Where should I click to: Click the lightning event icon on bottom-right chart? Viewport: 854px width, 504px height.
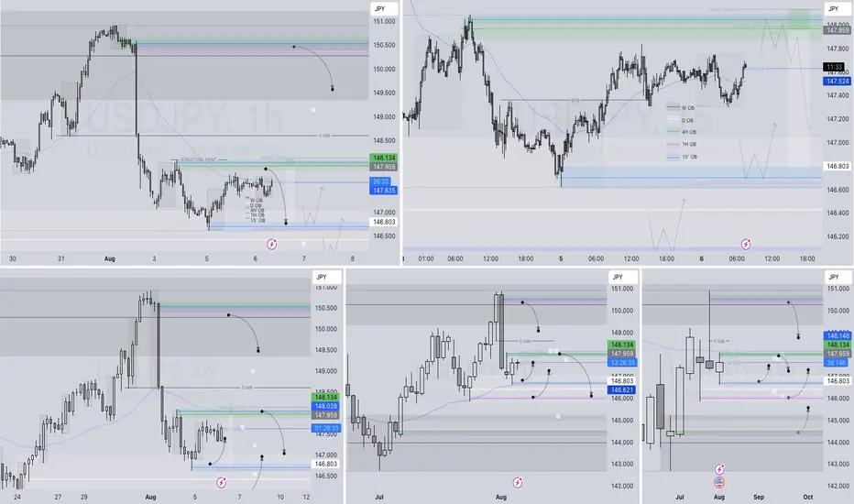719,469
